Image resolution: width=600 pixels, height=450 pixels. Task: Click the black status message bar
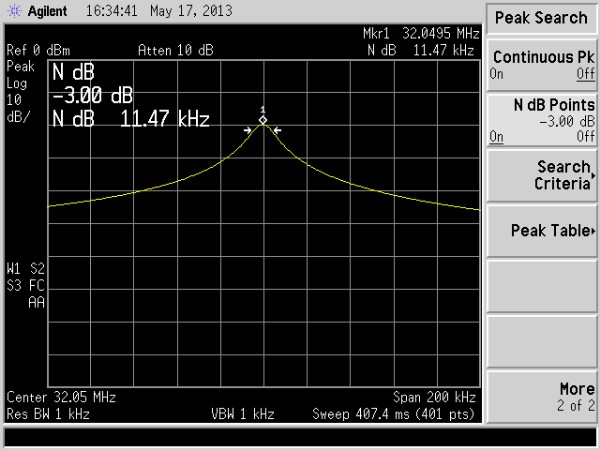[300, 437]
